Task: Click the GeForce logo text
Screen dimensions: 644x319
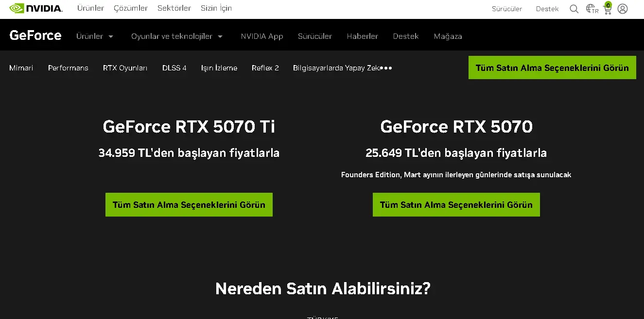Action: point(35,35)
